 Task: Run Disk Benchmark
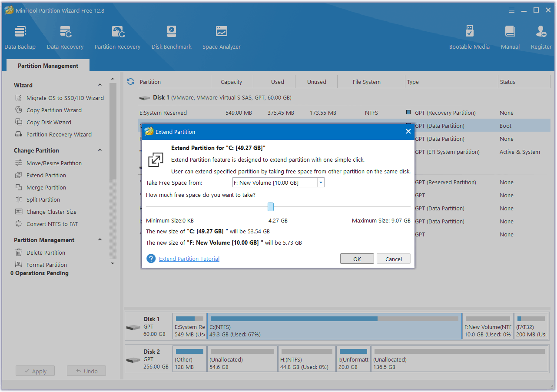tap(171, 37)
